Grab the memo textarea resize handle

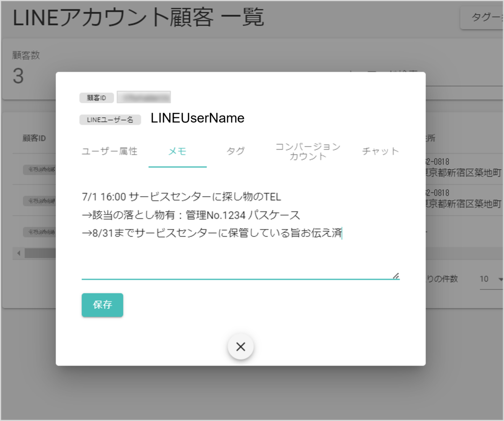click(396, 276)
